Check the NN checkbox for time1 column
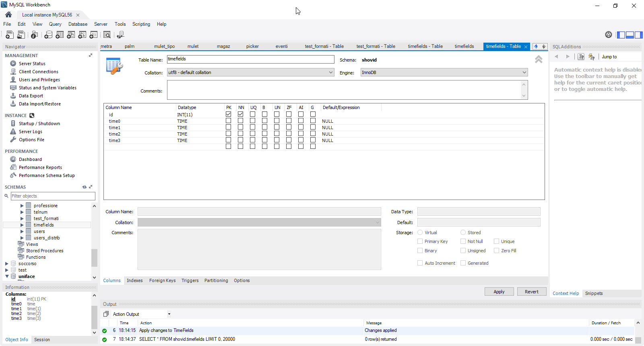 tap(241, 127)
